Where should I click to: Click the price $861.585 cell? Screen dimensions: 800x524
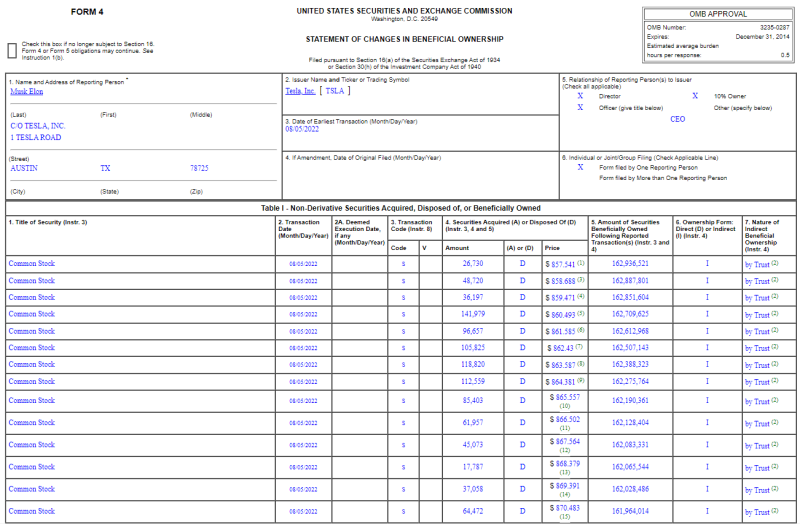[563, 332]
